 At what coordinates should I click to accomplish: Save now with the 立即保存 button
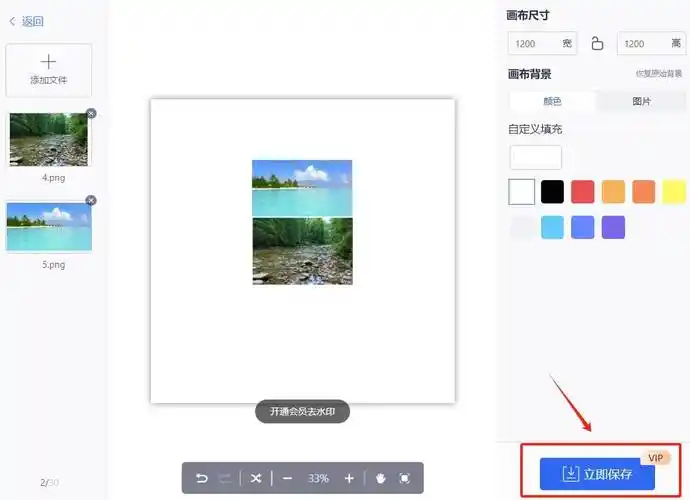click(x=597, y=474)
